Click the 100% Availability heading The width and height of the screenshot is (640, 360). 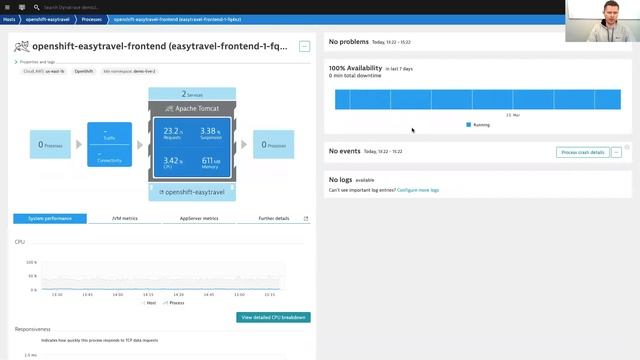coord(355,68)
